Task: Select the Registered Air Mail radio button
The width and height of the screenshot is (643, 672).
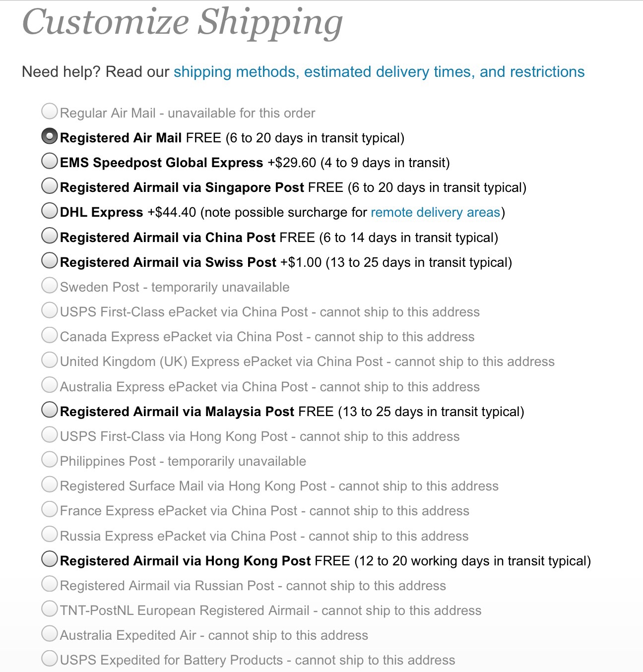Action: click(50, 136)
